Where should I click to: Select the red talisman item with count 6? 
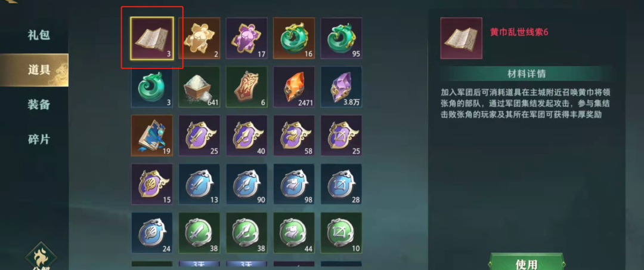tap(246, 87)
